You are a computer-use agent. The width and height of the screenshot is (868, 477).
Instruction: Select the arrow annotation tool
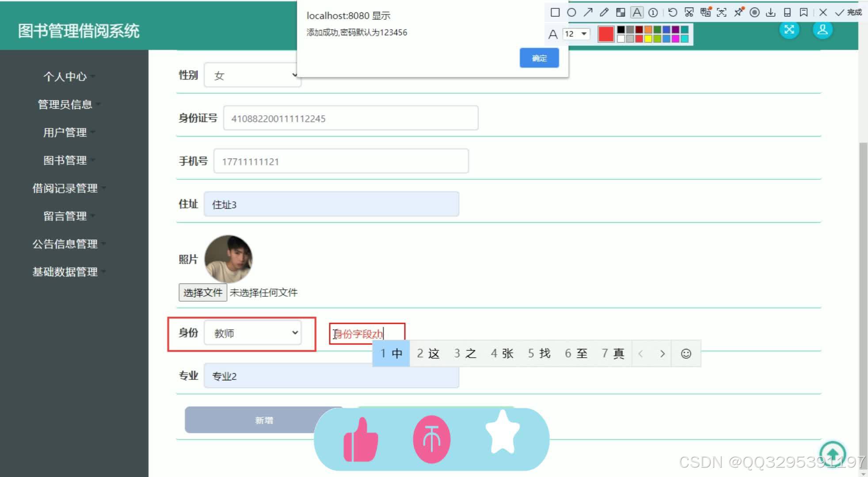(588, 12)
